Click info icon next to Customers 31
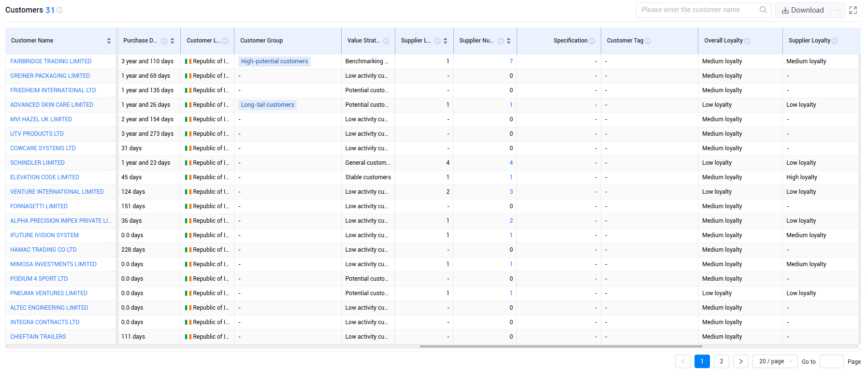 click(59, 10)
